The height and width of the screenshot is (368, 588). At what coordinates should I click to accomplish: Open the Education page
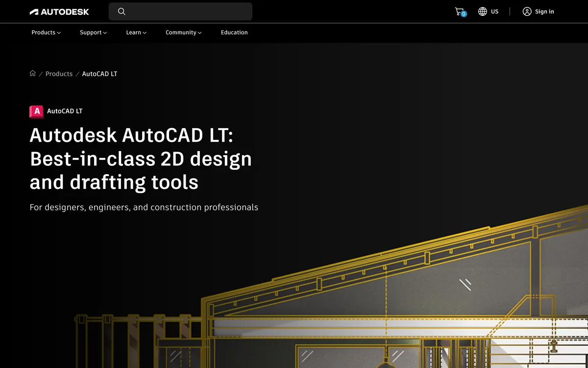(234, 32)
